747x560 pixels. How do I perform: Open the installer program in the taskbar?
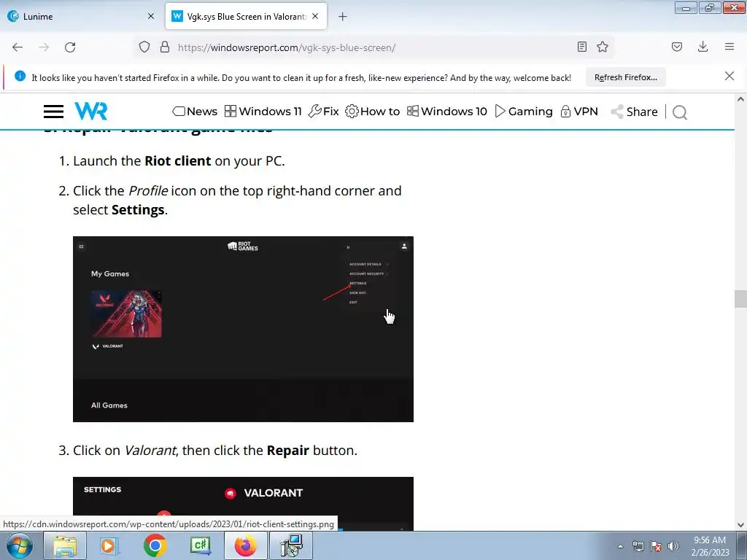point(291,546)
